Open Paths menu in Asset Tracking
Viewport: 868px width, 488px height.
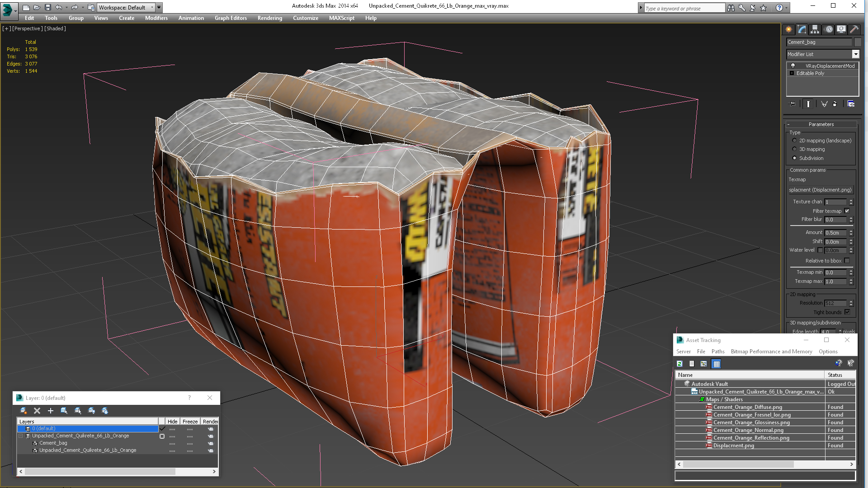pyautogui.click(x=718, y=352)
